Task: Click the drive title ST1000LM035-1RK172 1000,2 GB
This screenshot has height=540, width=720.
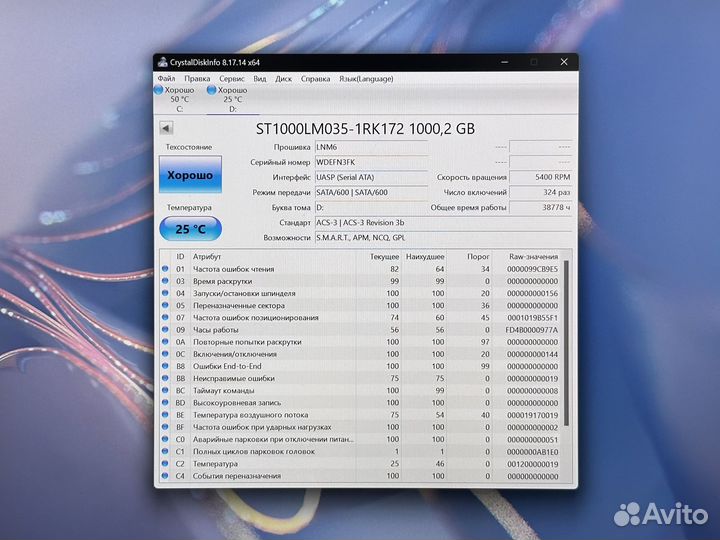Action: click(x=365, y=129)
